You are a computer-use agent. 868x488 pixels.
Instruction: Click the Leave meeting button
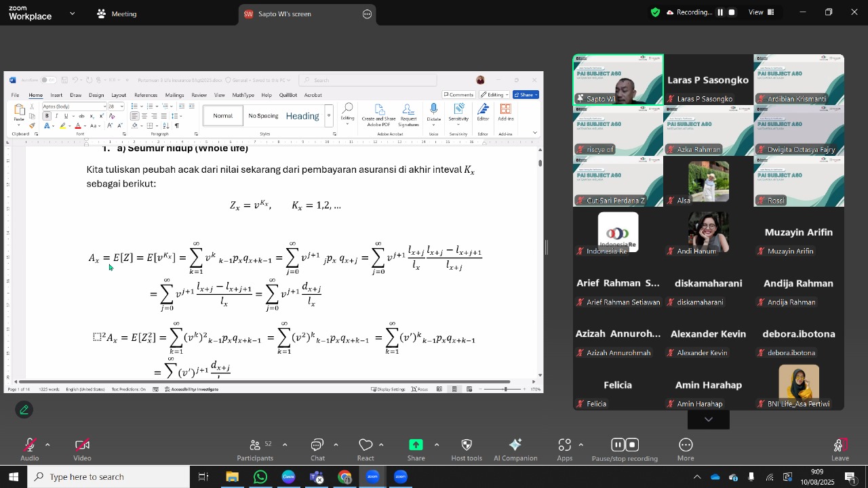tap(840, 449)
